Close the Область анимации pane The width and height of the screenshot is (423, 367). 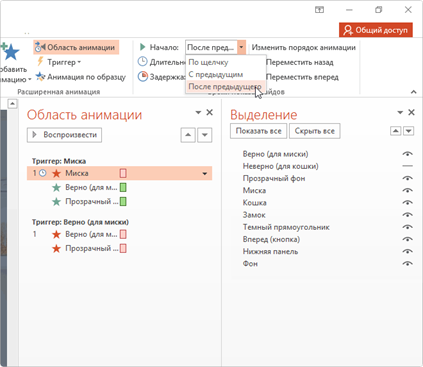[x=209, y=112]
